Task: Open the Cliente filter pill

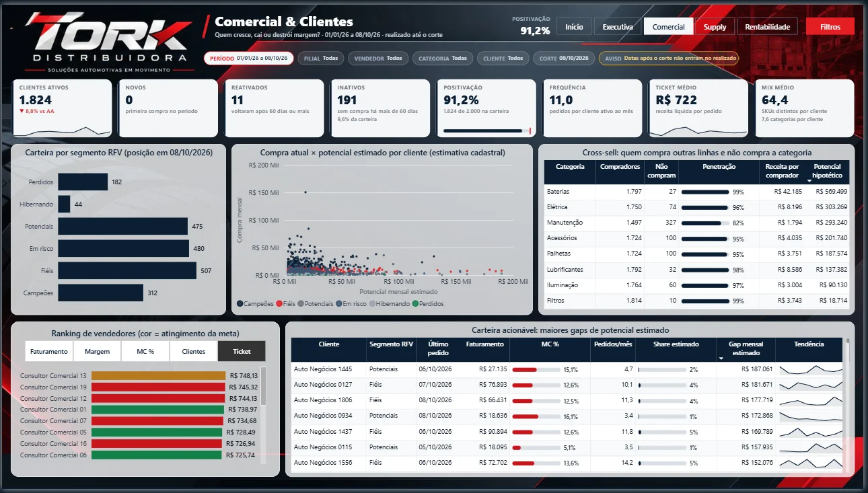Action: pyautogui.click(x=503, y=59)
